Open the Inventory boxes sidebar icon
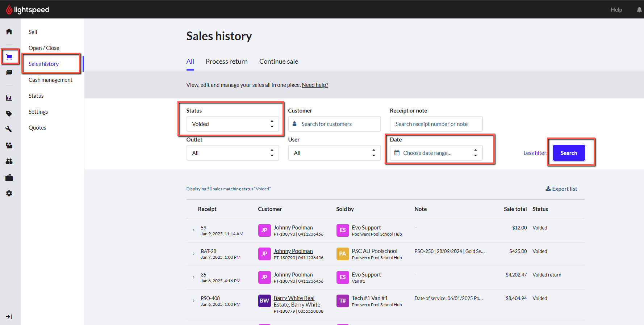This screenshot has height=325, width=644. coord(9,145)
